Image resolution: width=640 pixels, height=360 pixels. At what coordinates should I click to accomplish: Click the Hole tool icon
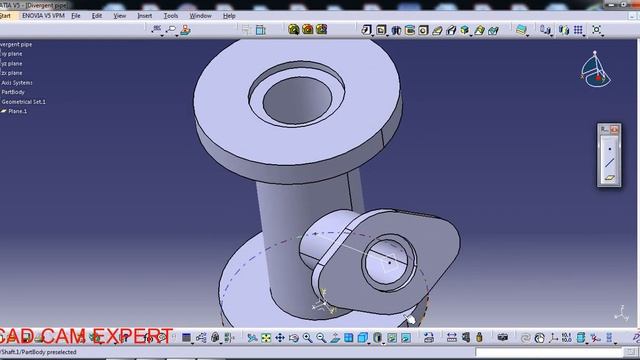pos(423,30)
